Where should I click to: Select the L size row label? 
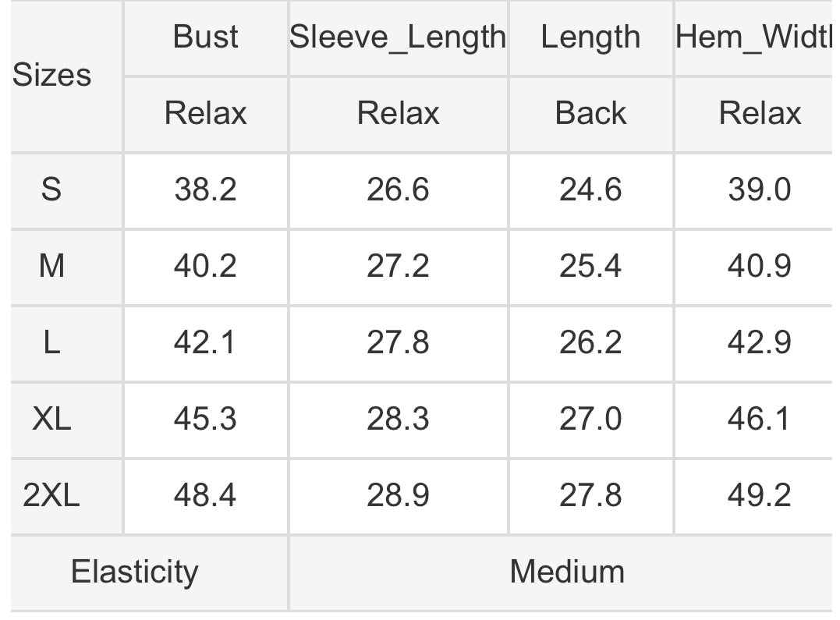click(x=51, y=342)
